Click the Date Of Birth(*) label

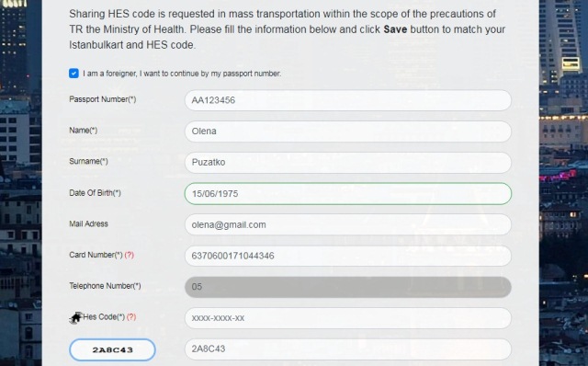coord(95,193)
